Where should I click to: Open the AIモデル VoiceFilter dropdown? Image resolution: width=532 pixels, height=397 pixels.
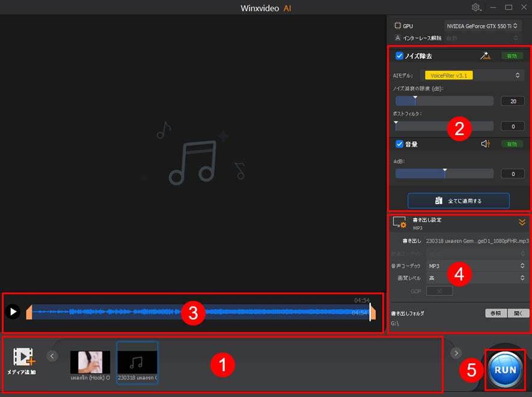[x=472, y=75]
